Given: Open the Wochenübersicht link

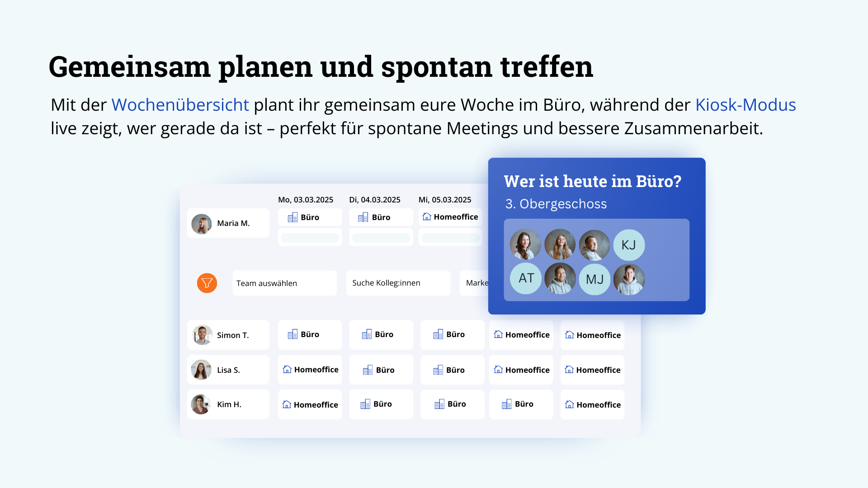Looking at the screenshot, I should click(180, 105).
